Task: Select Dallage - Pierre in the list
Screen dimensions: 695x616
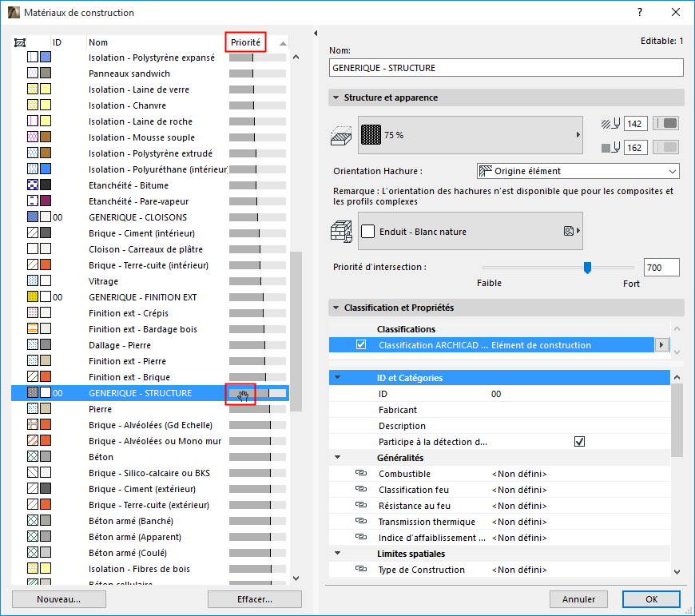Action: tap(150, 345)
